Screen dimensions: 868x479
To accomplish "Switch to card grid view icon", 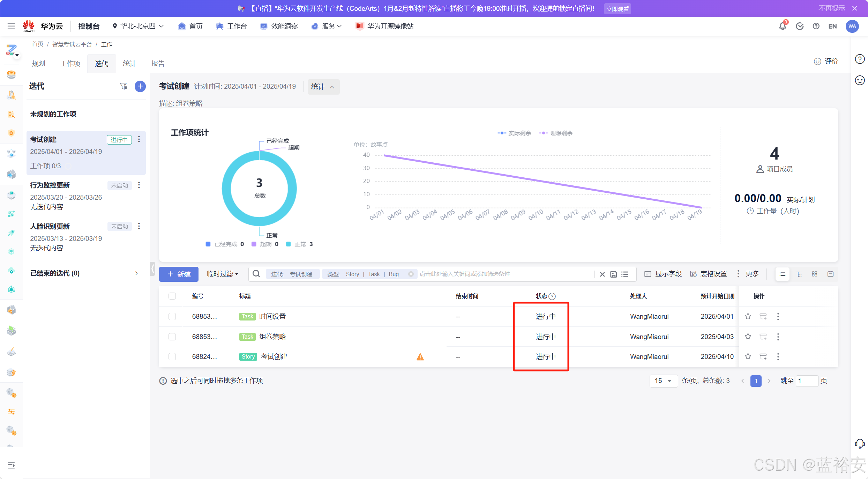I will click(815, 274).
